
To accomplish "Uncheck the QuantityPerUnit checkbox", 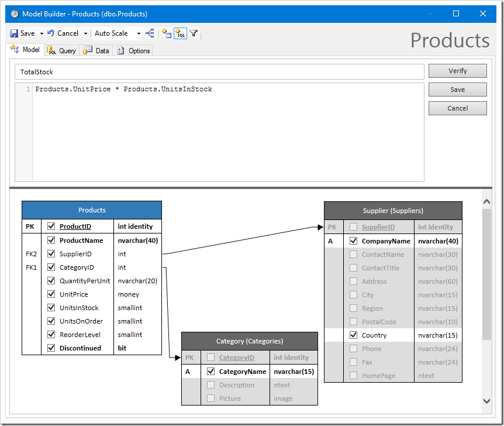I will click(x=51, y=280).
